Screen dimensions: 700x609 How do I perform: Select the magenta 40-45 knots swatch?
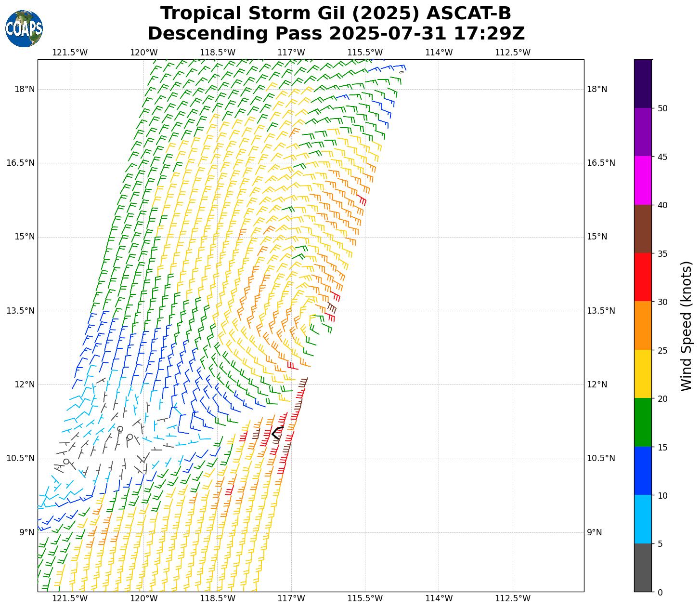point(642,180)
